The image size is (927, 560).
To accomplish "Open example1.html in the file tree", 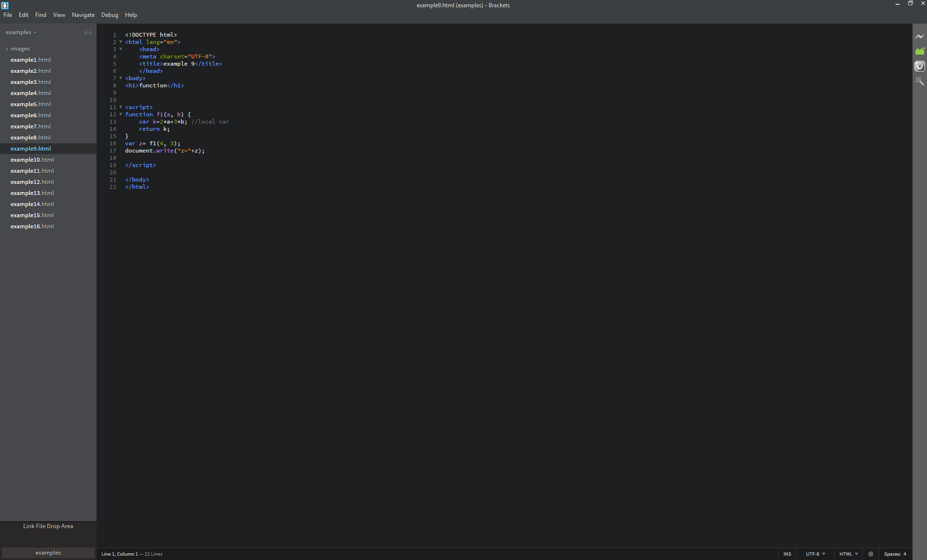I will click(x=30, y=59).
